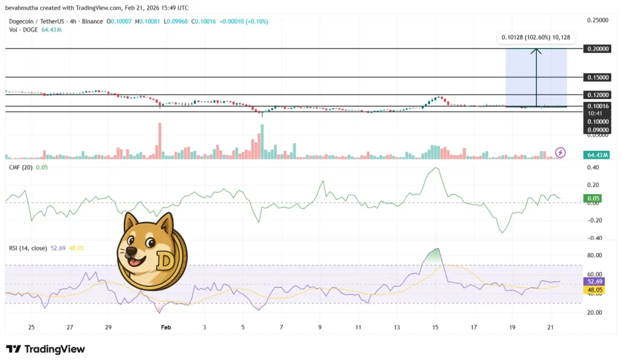Click the 0.25000 price scale label
622x364 pixels.
[598, 19]
